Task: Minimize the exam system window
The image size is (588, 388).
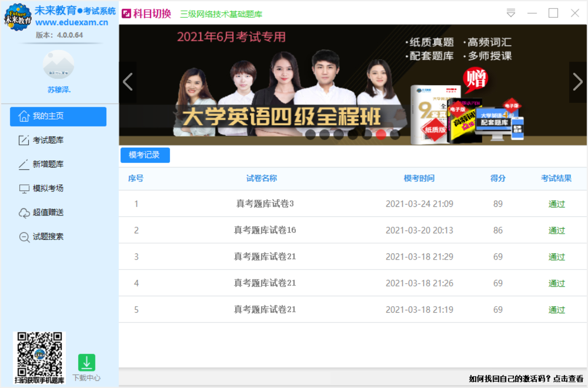Action: tap(532, 13)
